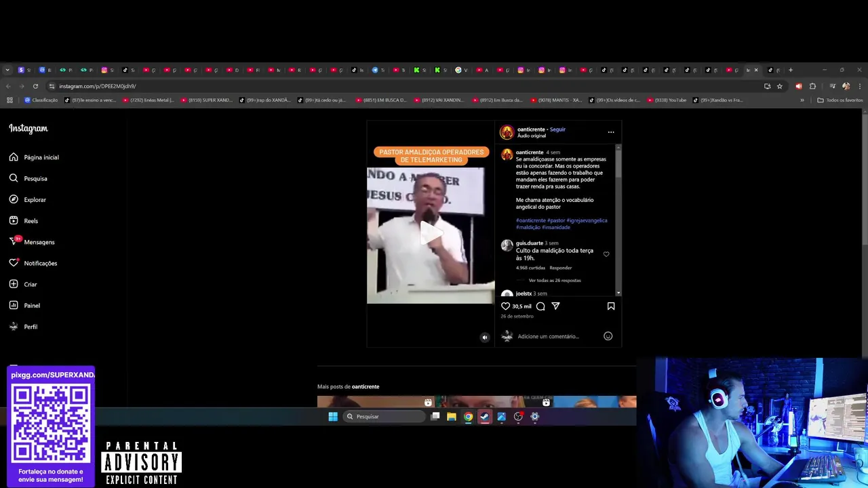Bookmark this page with star icon

coord(780,86)
